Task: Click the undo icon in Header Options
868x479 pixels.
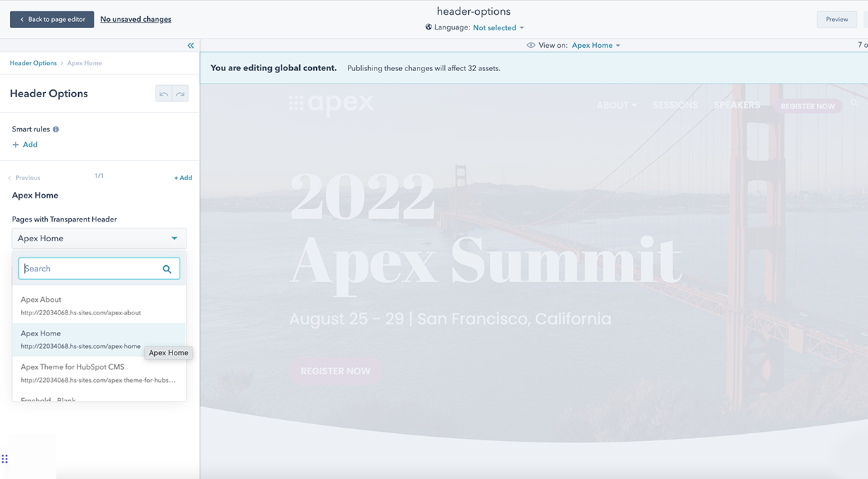Action: click(x=164, y=93)
